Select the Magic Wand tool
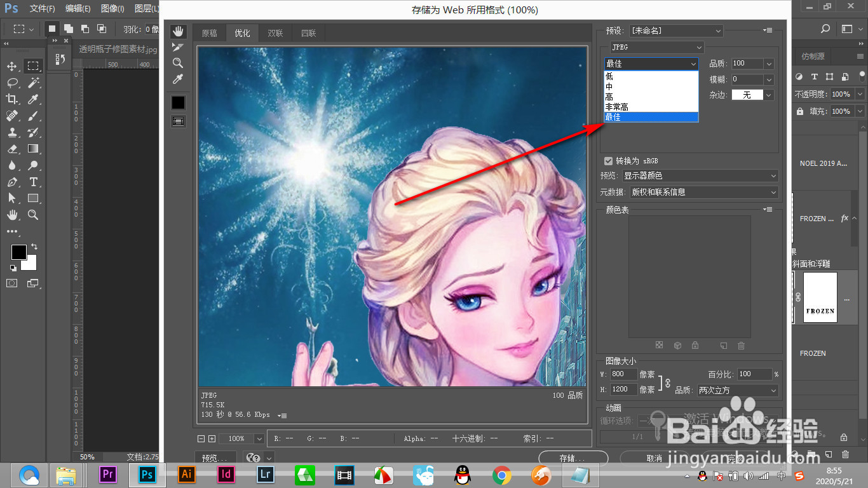The image size is (868, 488). pyautogui.click(x=33, y=83)
